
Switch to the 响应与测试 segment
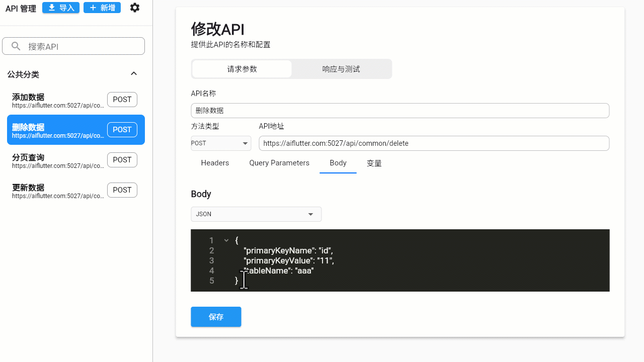(x=341, y=69)
